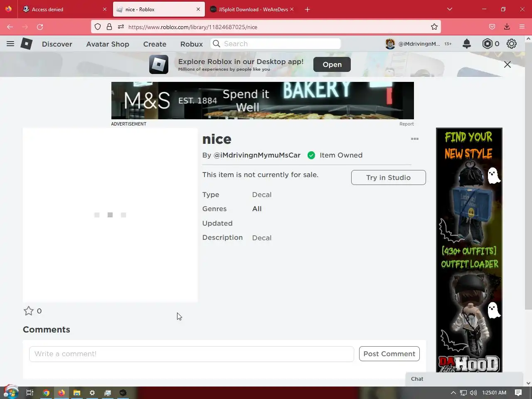Image resolution: width=532 pixels, height=399 pixels.
Task: Open the site permissions icon in address bar
Action: pyautogui.click(x=121, y=27)
